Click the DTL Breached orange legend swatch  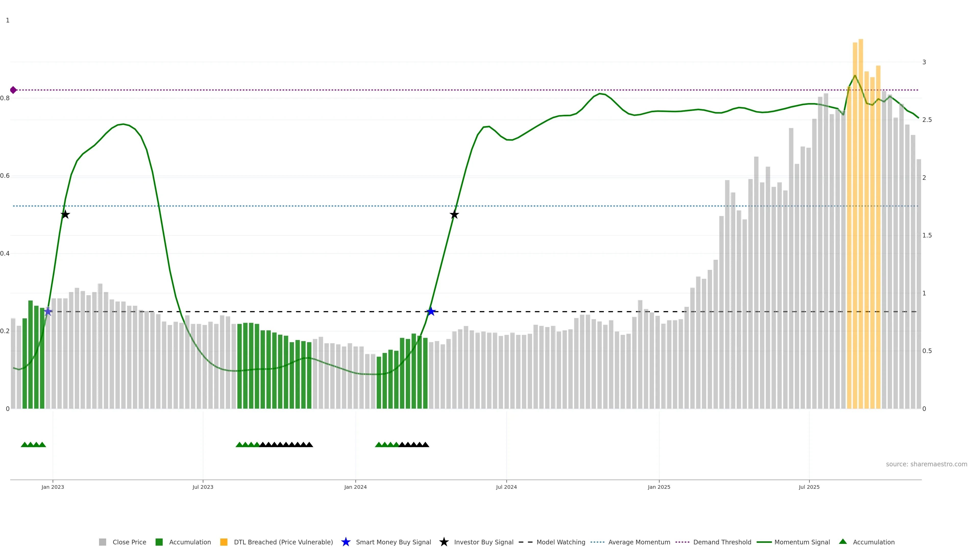tap(224, 542)
